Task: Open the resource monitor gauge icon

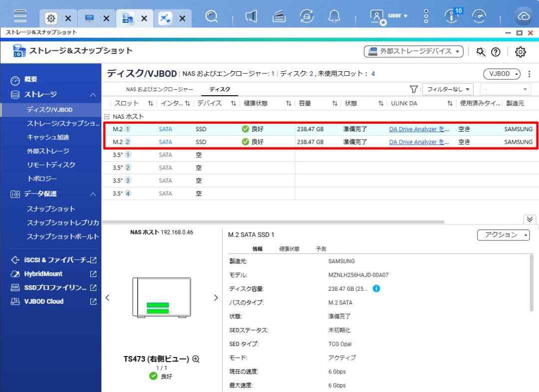Action: pos(479,16)
